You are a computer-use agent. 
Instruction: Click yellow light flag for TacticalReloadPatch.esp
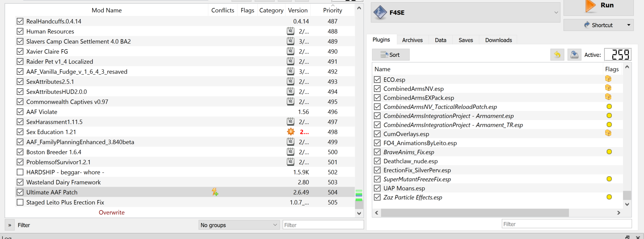(x=609, y=107)
